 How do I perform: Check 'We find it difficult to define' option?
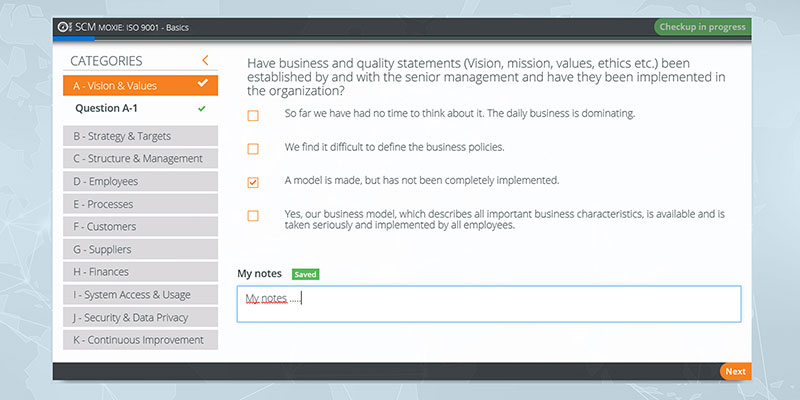(253, 149)
